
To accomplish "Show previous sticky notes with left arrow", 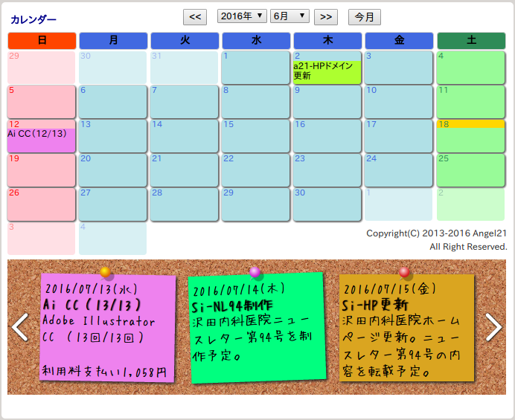I will [x=20, y=327].
